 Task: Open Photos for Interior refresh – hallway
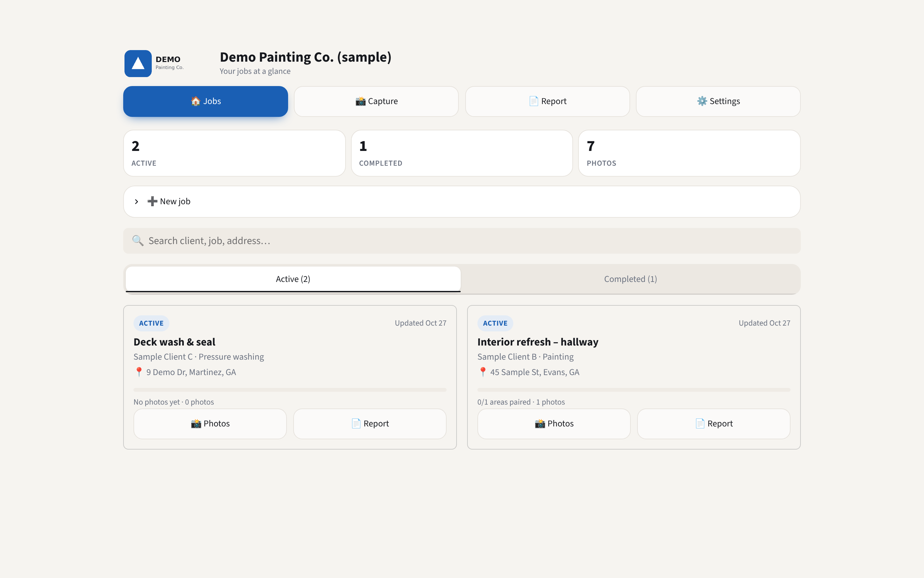point(554,424)
